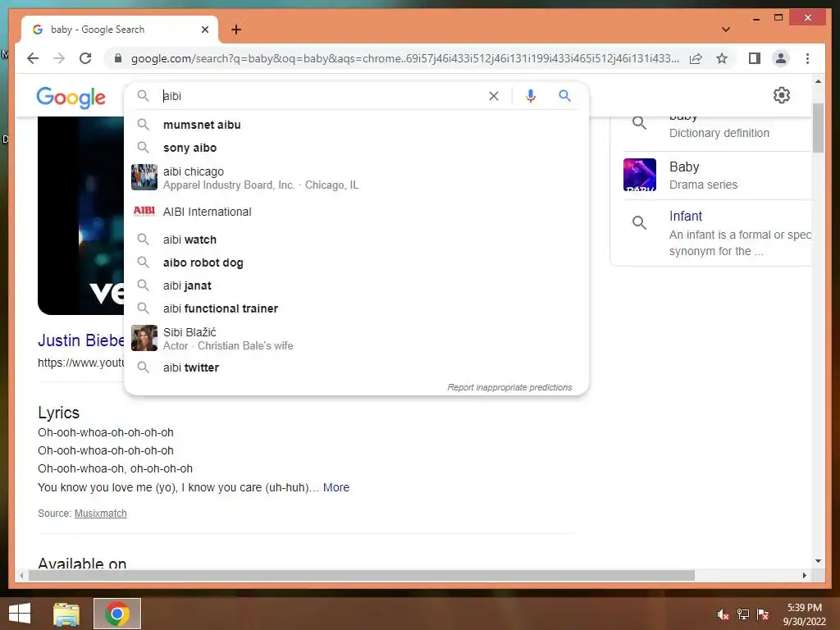
Task: Click into the 'aibi' search input field
Action: point(322,96)
